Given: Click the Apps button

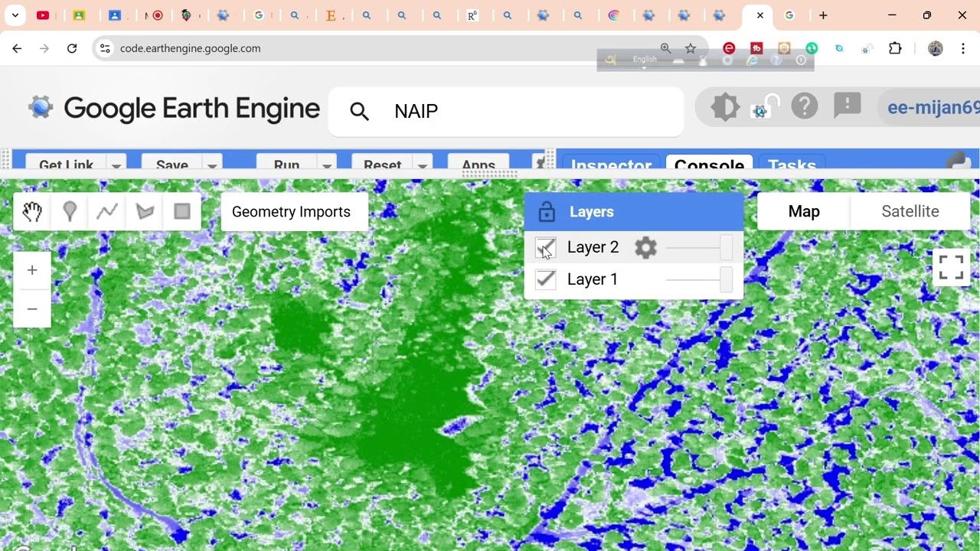Looking at the screenshot, I should click(479, 163).
